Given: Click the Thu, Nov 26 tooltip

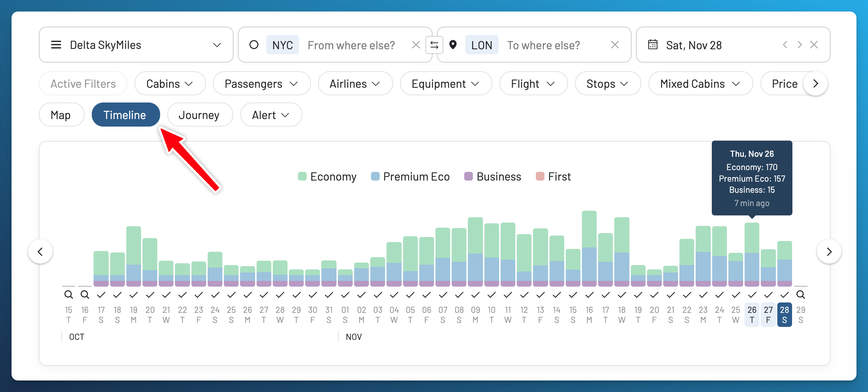Looking at the screenshot, I should [x=752, y=178].
